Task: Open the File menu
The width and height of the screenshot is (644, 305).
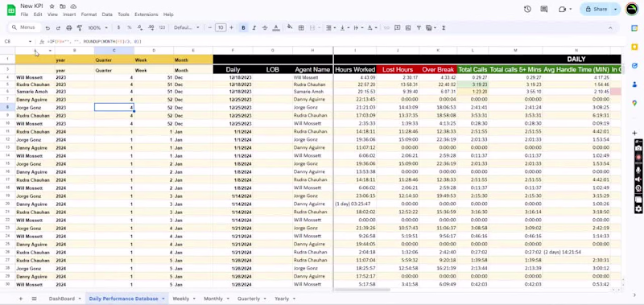Action: tap(24, 14)
